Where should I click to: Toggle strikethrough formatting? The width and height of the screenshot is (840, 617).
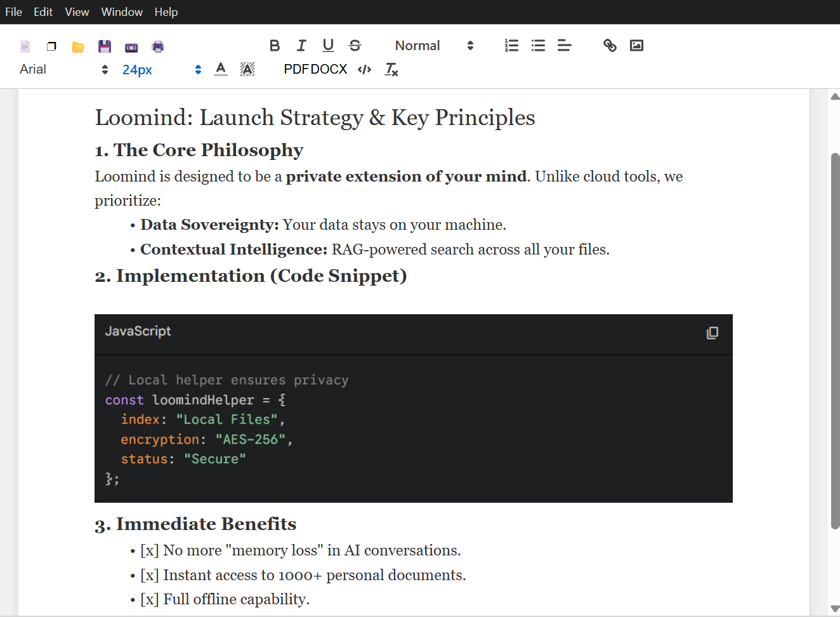tap(355, 45)
